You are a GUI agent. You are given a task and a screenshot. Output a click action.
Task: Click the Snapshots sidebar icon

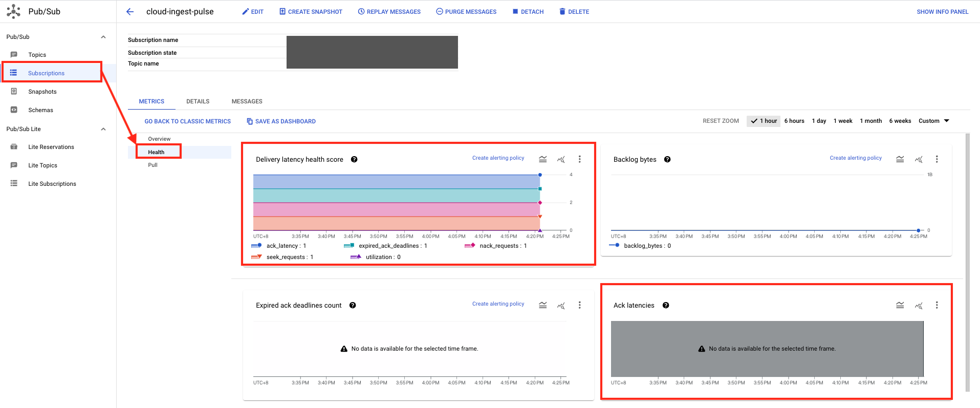tap(14, 92)
